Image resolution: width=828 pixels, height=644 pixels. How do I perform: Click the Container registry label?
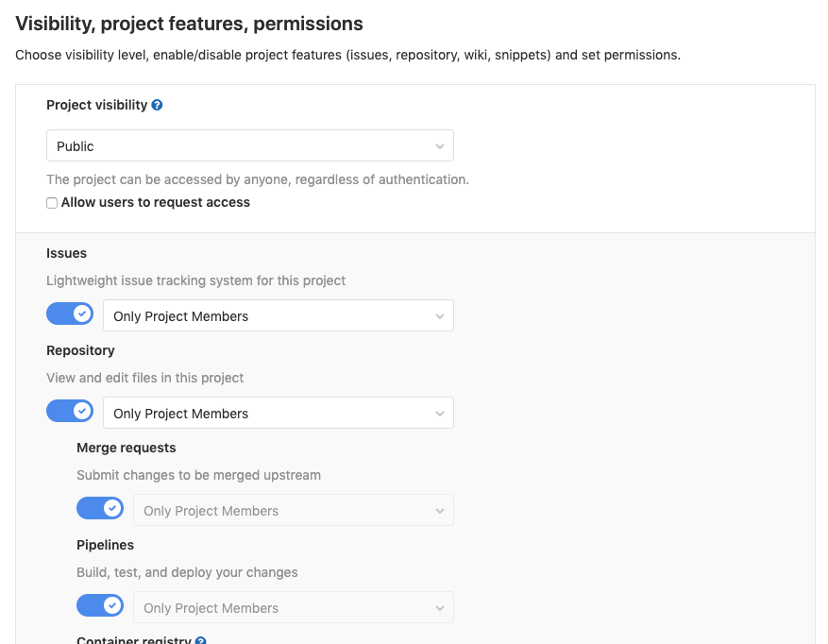pos(133,640)
